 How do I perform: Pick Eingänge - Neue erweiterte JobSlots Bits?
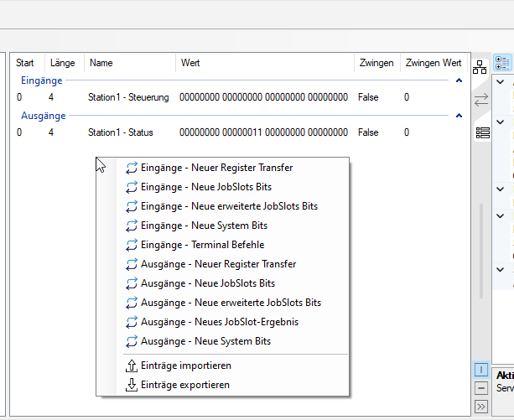(x=229, y=206)
